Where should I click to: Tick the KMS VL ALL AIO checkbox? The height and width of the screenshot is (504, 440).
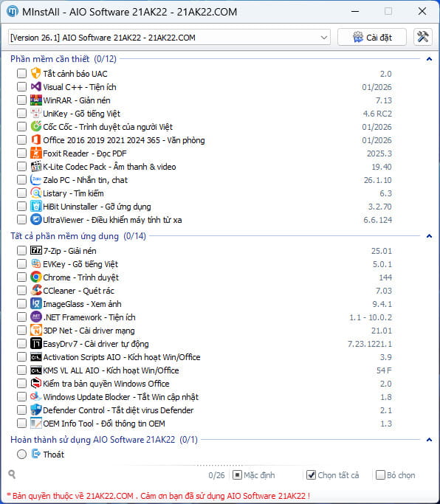21,370
